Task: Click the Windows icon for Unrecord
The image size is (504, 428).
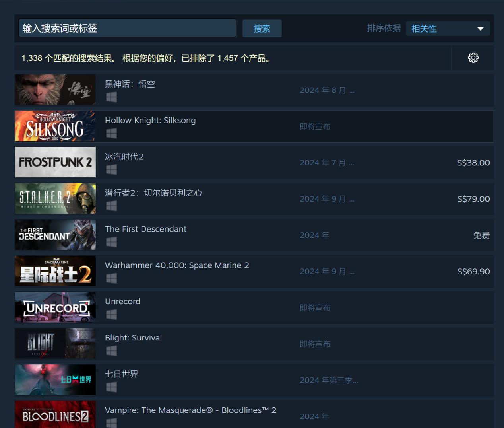Action: [x=111, y=314]
